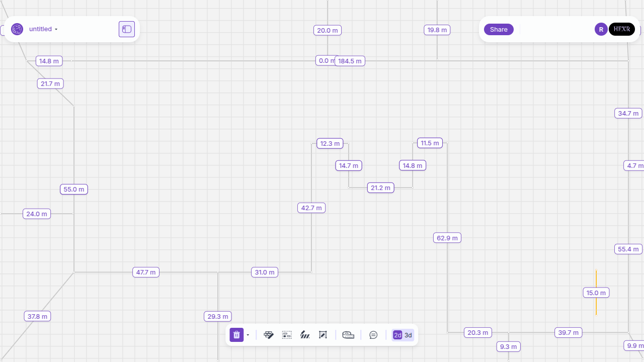Activate the tape measure tool
Image resolution: width=644 pixels, height=362 pixels.
[x=348, y=335]
